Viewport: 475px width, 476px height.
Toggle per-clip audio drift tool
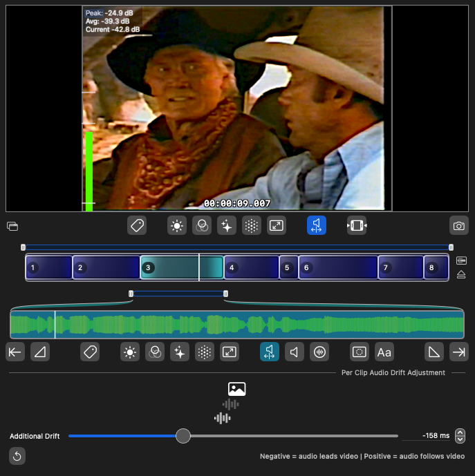[269, 352]
